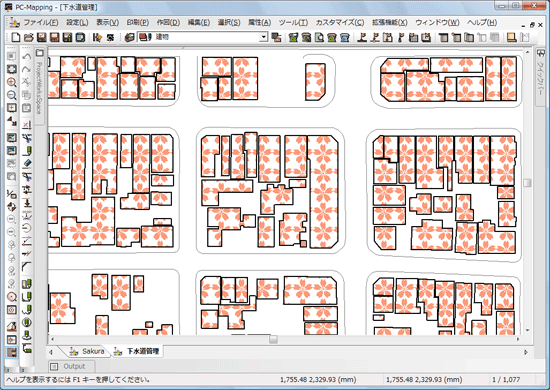Open the ファイル(F) menu

[41, 22]
